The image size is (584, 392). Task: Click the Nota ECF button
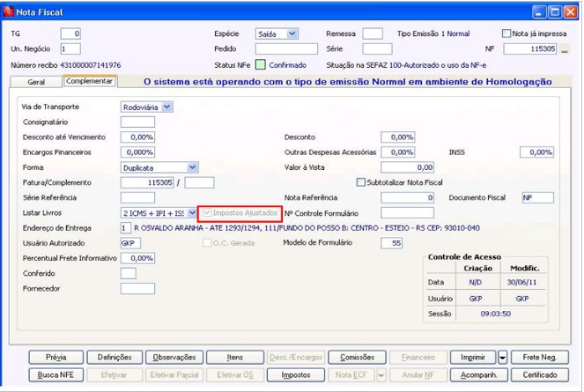pyautogui.click(x=351, y=375)
